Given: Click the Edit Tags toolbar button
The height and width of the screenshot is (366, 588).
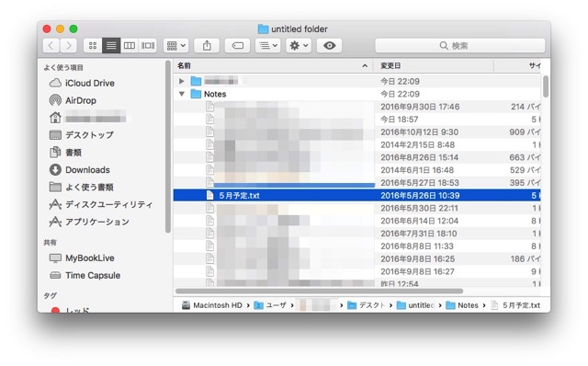Looking at the screenshot, I should [x=237, y=46].
